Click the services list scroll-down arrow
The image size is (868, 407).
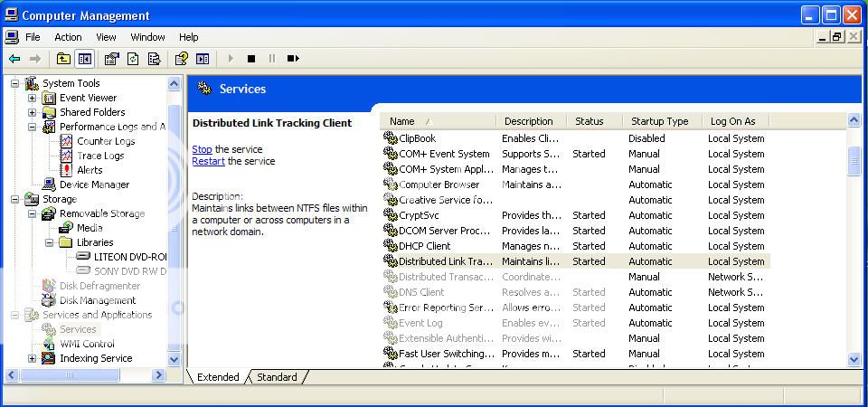pos(854,360)
